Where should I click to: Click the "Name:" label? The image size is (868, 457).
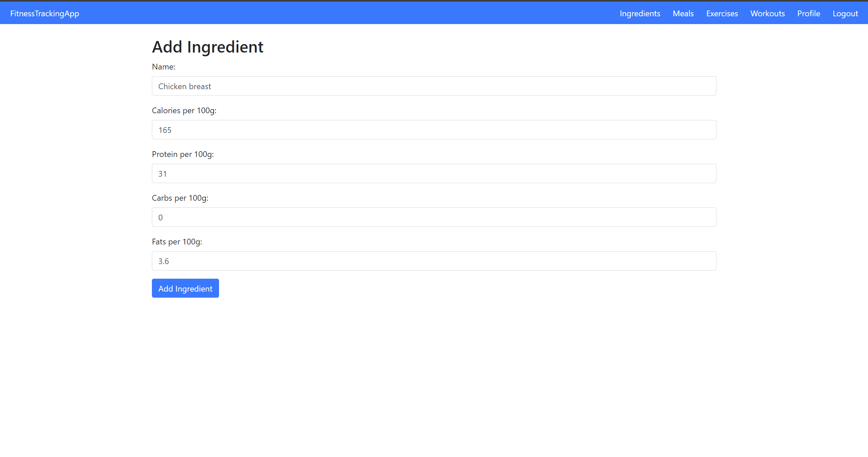coord(163,67)
